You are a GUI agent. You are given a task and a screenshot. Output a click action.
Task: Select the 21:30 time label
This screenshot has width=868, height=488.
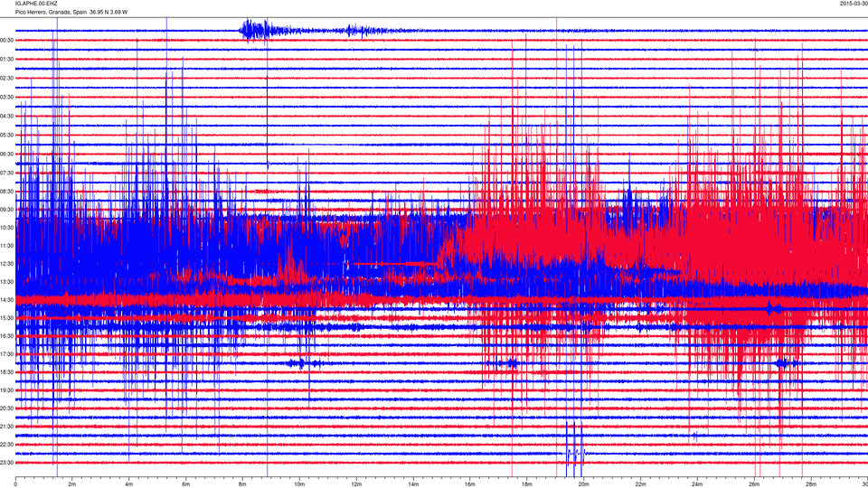point(6,427)
